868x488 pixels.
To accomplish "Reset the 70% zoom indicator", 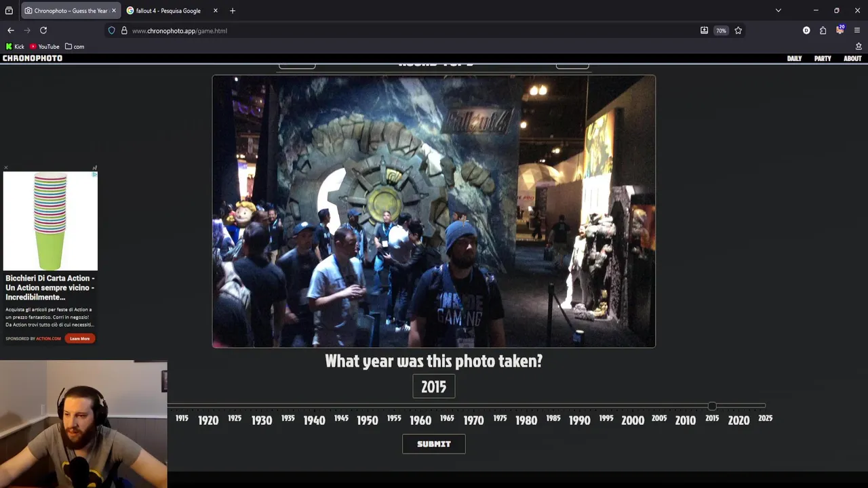I will point(721,30).
